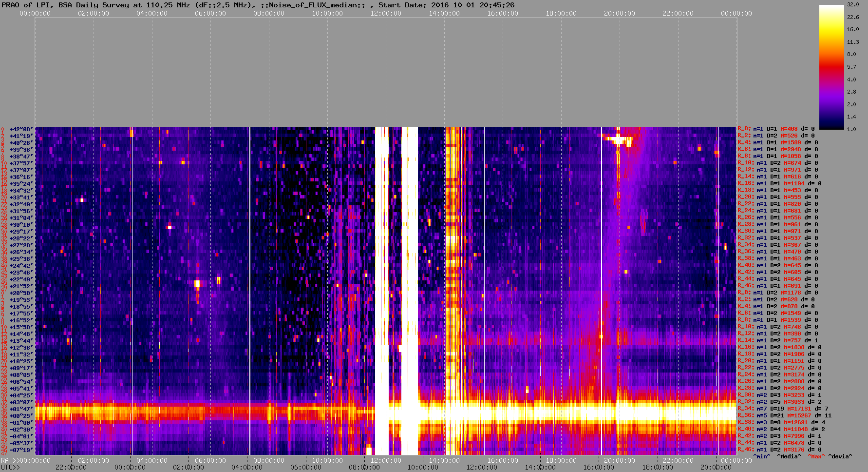The width and height of the screenshot is (868, 472).
Task: Click the 22:00:00 label on the UTC axis row
Action: [71, 467]
